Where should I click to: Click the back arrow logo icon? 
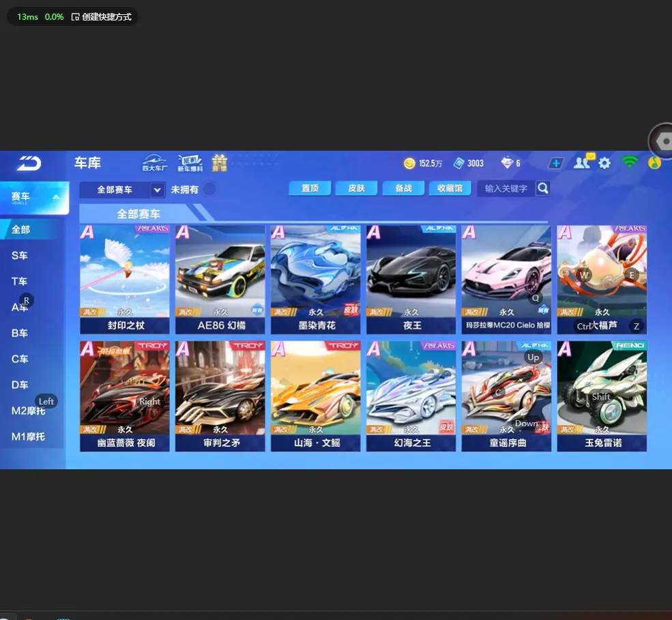pos(29,163)
